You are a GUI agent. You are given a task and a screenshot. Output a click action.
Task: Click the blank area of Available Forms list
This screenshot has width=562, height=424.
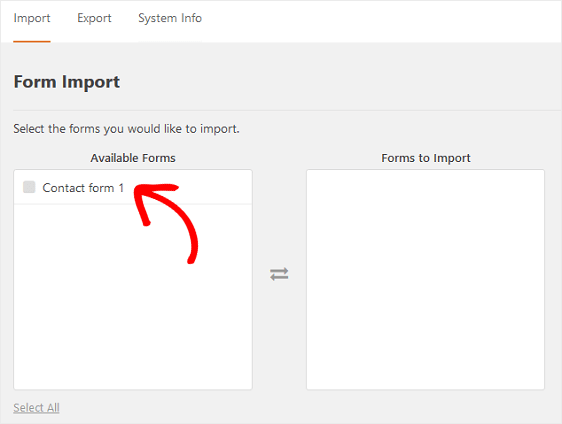point(133,297)
